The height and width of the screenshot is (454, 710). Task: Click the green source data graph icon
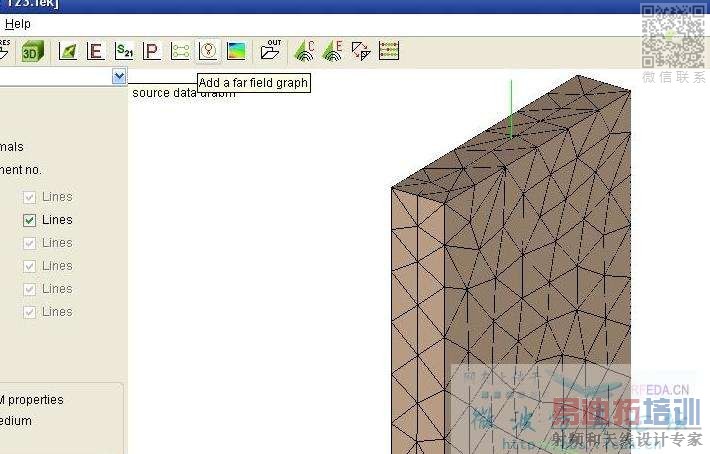(x=68, y=51)
